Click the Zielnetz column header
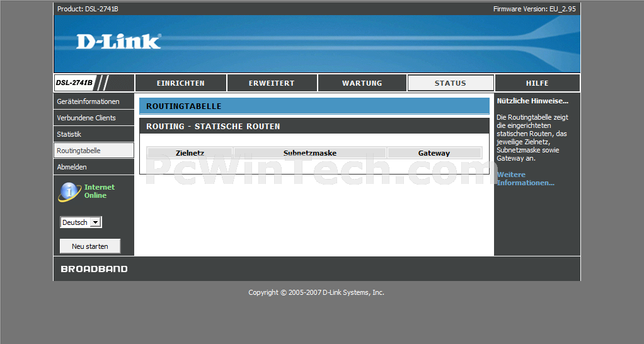 tap(190, 153)
